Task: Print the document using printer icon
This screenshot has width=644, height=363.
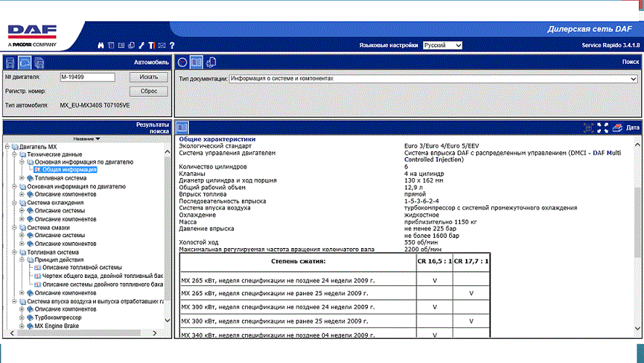Action: (x=617, y=128)
